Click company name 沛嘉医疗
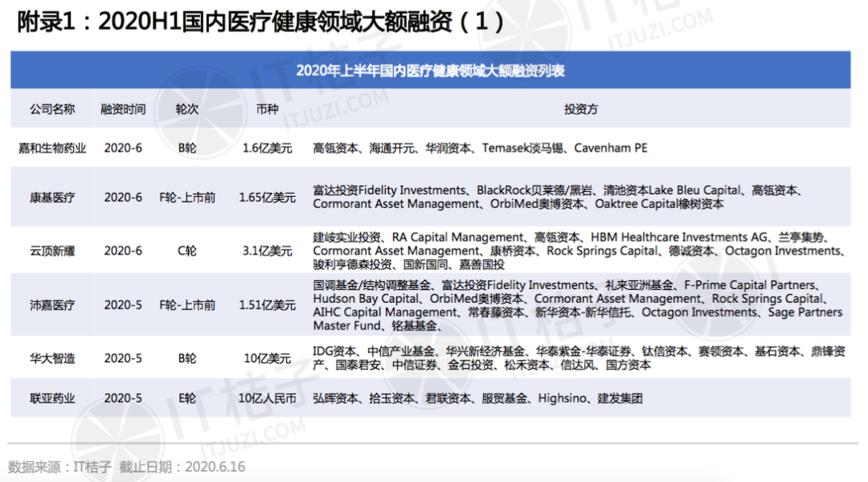The height and width of the screenshot is (482, 868). coord(52,305)
